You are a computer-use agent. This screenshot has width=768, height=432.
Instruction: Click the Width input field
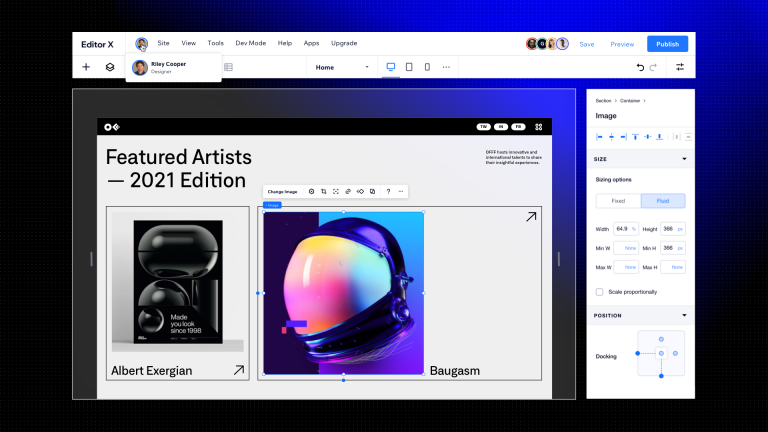click(x=622, y=229)
